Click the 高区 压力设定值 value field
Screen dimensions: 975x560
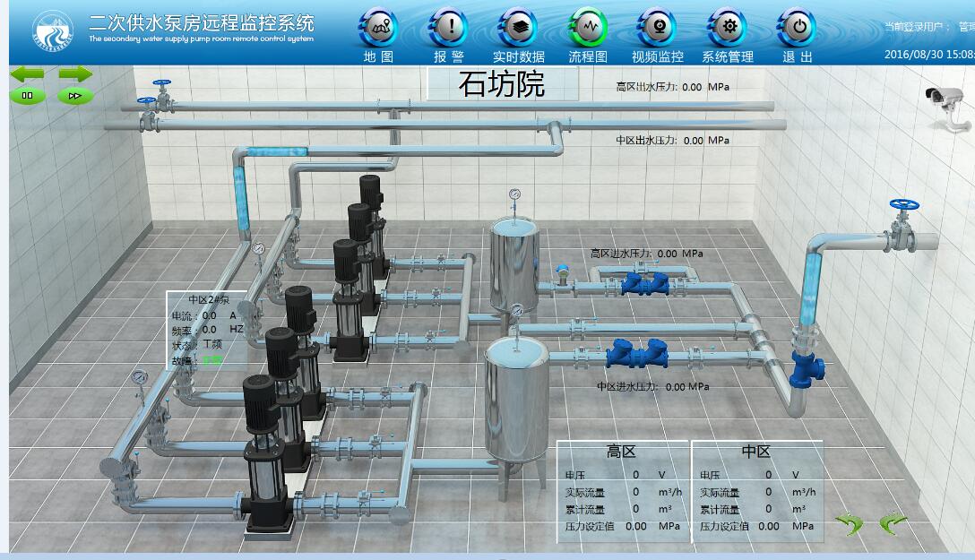click(635, 526)
